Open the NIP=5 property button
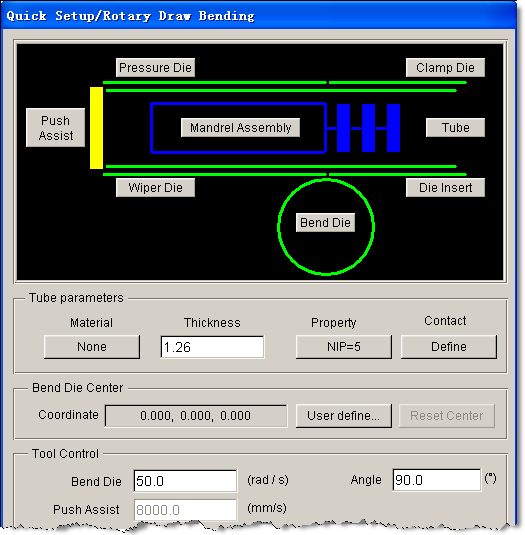 [344, 347]
